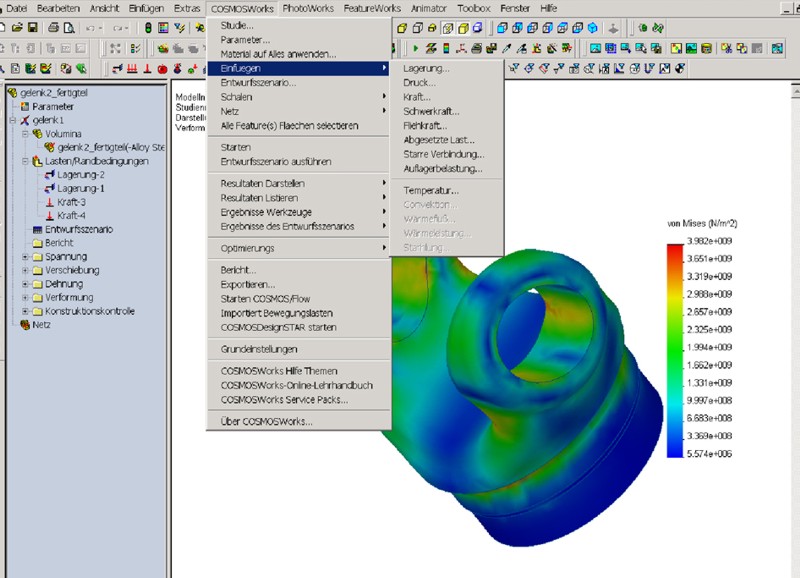This screenshot has width=800, height=578.
Task: Open file with the folder icon
Action: [17, 28]
